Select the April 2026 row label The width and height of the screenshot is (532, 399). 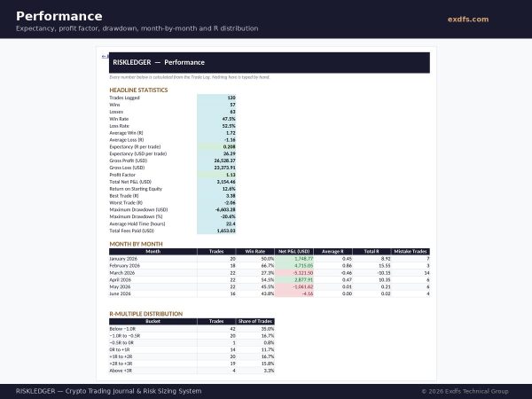120,280
